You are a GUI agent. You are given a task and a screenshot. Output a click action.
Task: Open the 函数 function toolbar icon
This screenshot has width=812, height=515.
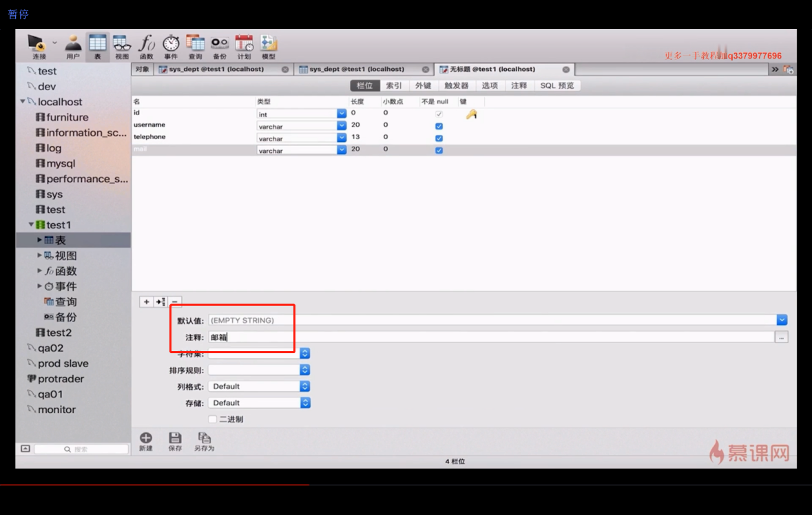click(x=147, y=47)
